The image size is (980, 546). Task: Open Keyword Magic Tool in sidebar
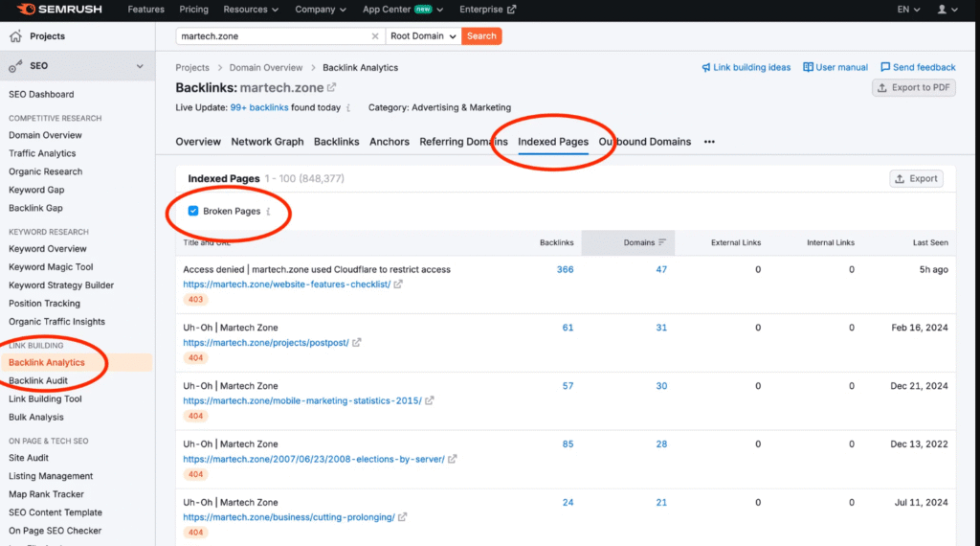click(51, 267)
